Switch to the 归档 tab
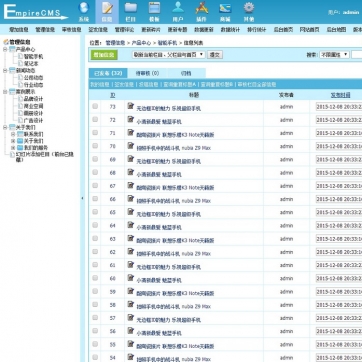362x362 pixels. tap(186, 73)
